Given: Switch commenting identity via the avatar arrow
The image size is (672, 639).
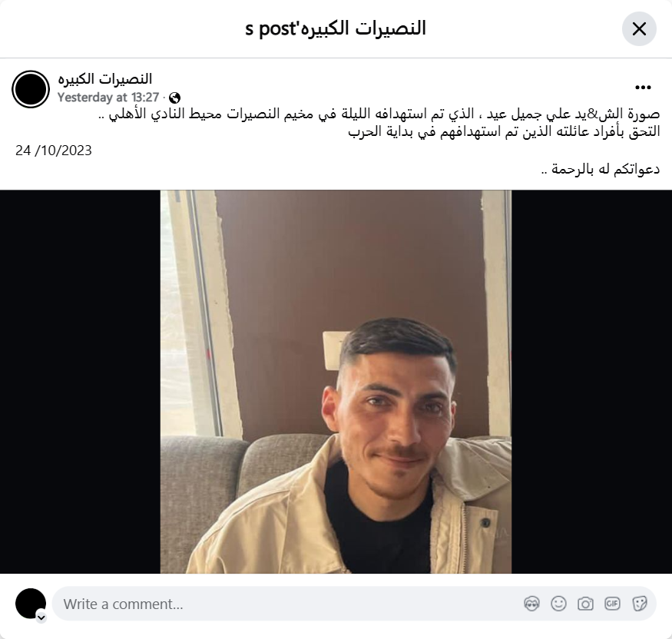Looking at the screenshot, I should tap(41, 617).
